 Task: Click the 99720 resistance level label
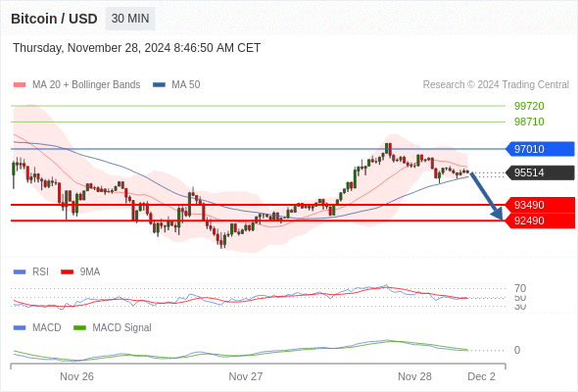point(529,106)
